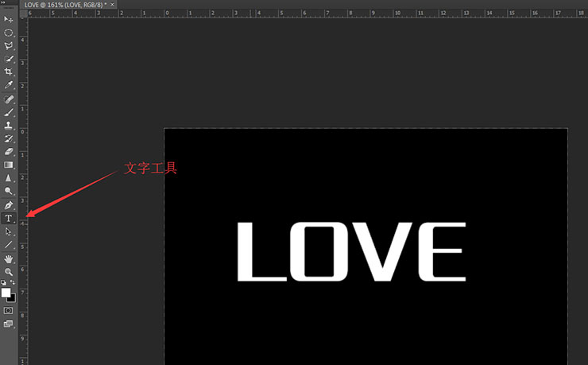Swap foreground and background colors
Screen dimensions: 588x365
click(13, 282)
